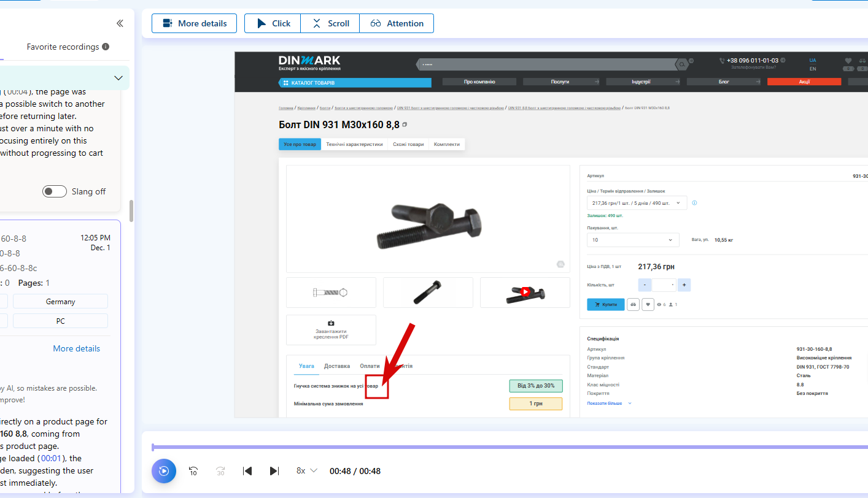Skip forward 30 seconds in recording
This screenshot has width=868, height=498.
pos(220,471)
